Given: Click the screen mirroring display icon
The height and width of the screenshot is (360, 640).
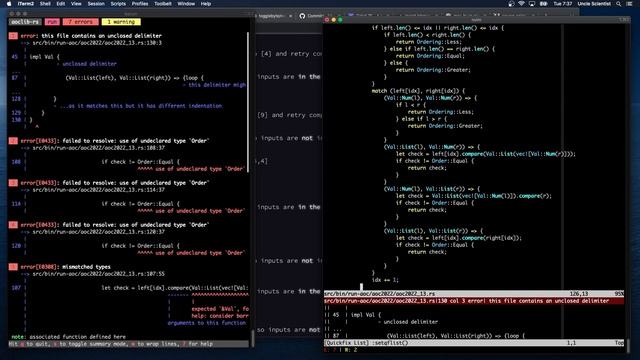Looking at the screenshot, I should (x=532, y=4).
